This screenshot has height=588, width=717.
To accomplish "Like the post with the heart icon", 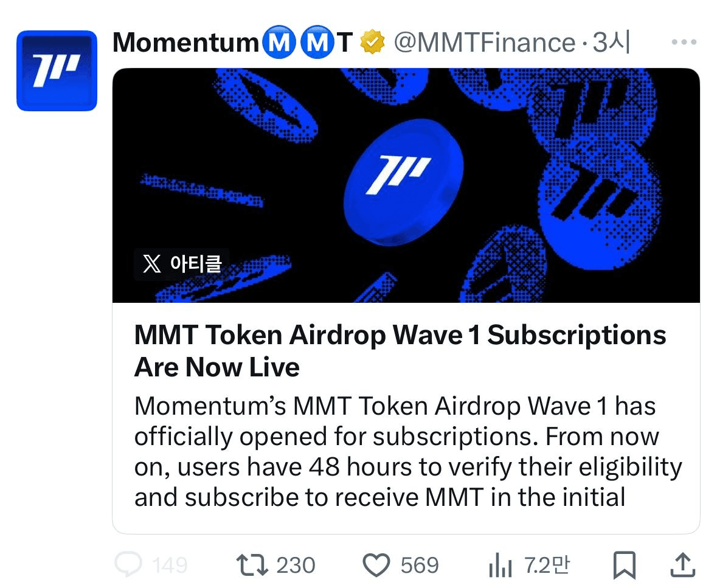I will (x=376, y=565).
